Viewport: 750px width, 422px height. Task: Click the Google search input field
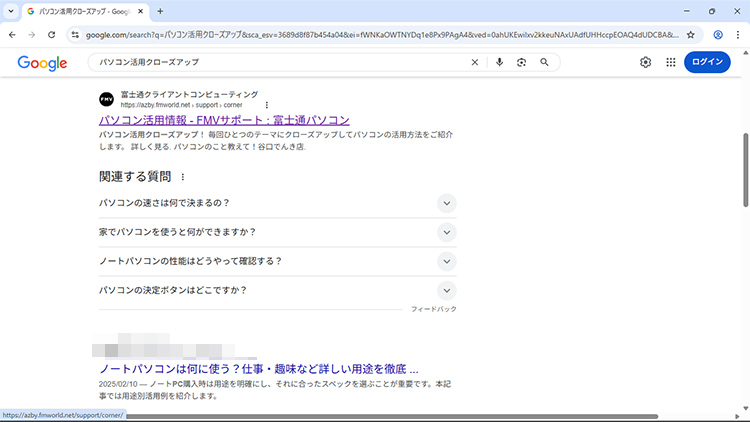pyautogui.click(x=280, y=62)
